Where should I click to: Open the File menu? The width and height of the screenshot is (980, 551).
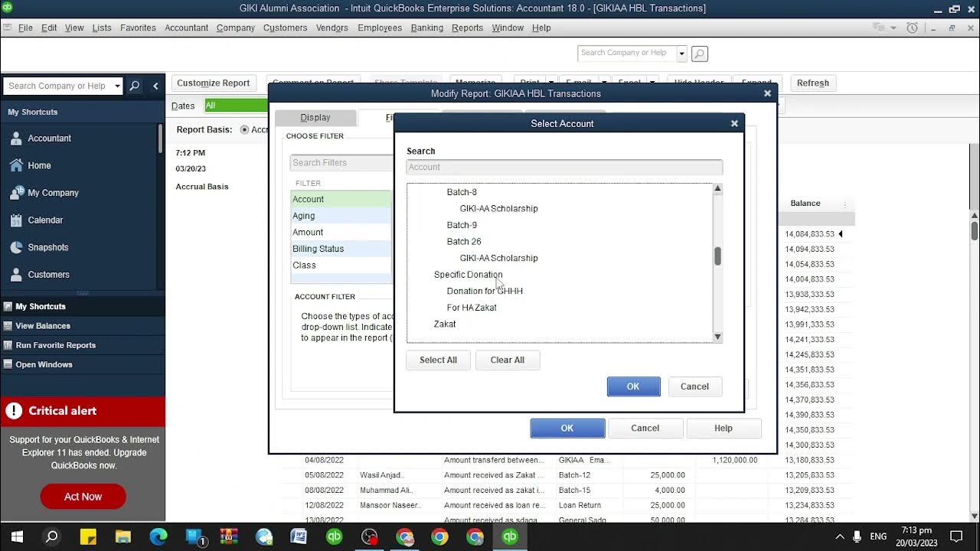[25, 28]
